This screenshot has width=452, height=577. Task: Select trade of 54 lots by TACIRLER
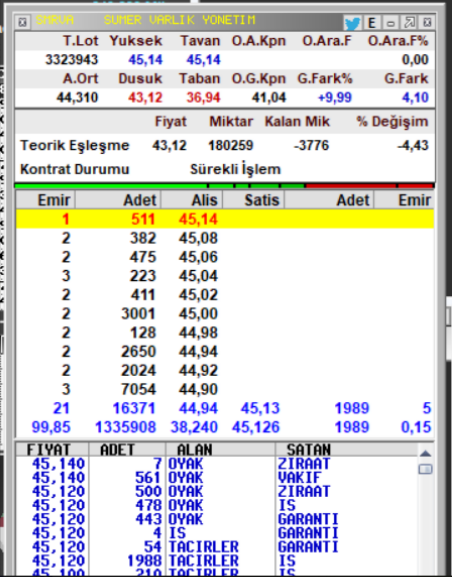[217, 547]
